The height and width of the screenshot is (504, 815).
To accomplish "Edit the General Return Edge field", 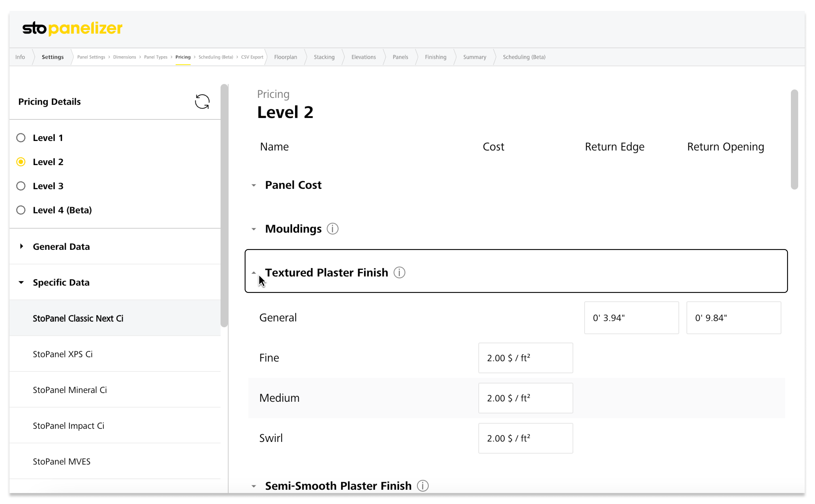I will coord(631,318).
